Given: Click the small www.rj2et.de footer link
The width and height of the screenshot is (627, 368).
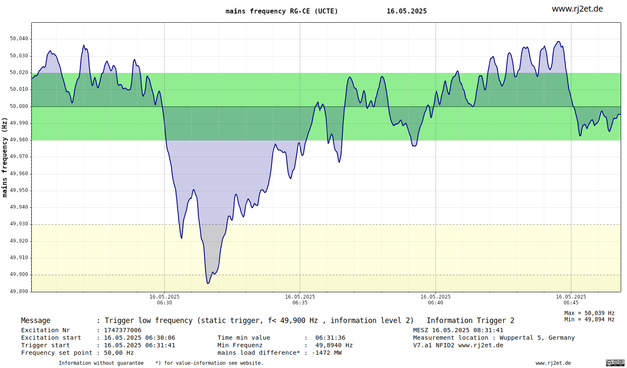Looking at the screenshot, I should (x=553, y=363).
